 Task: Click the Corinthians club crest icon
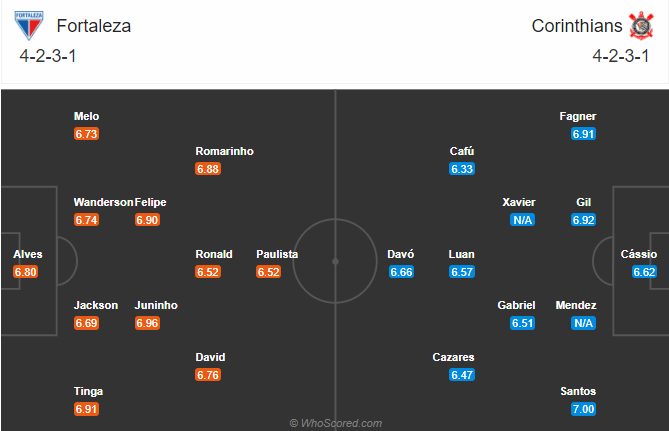639,25
